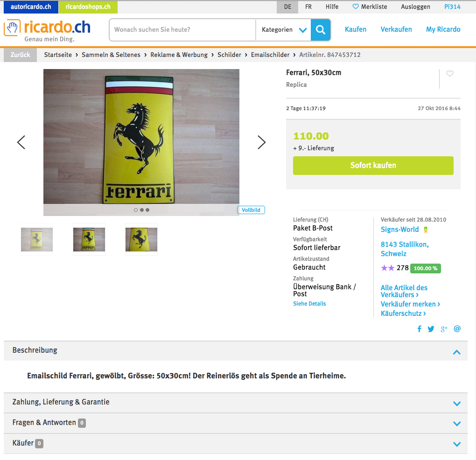
Task: Select the second Ferrari thumbnail
Action: [89, 239]
